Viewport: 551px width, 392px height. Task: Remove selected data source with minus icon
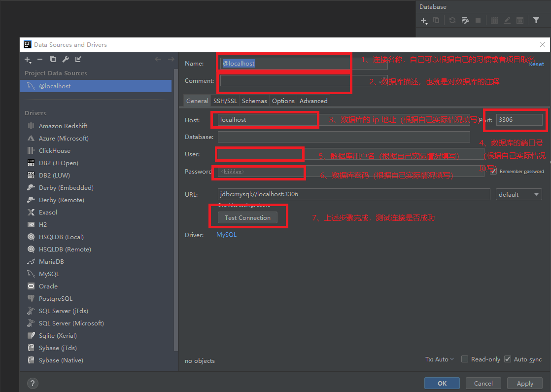(x=40, y=59)
